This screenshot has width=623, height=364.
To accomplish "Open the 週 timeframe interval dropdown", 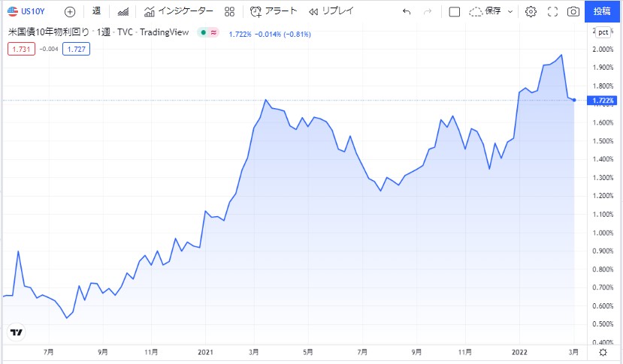I will 96,11.
